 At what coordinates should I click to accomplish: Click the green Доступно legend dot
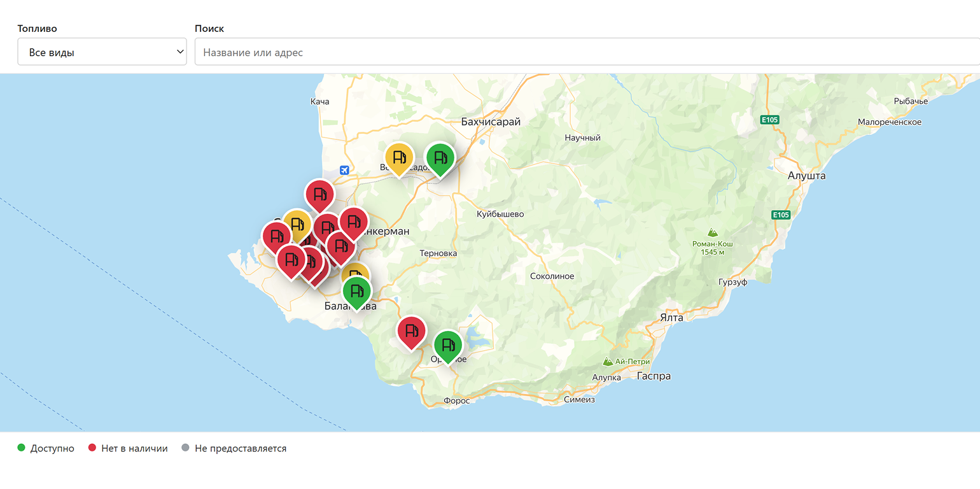pyautogui.click(x=22, y=448)
